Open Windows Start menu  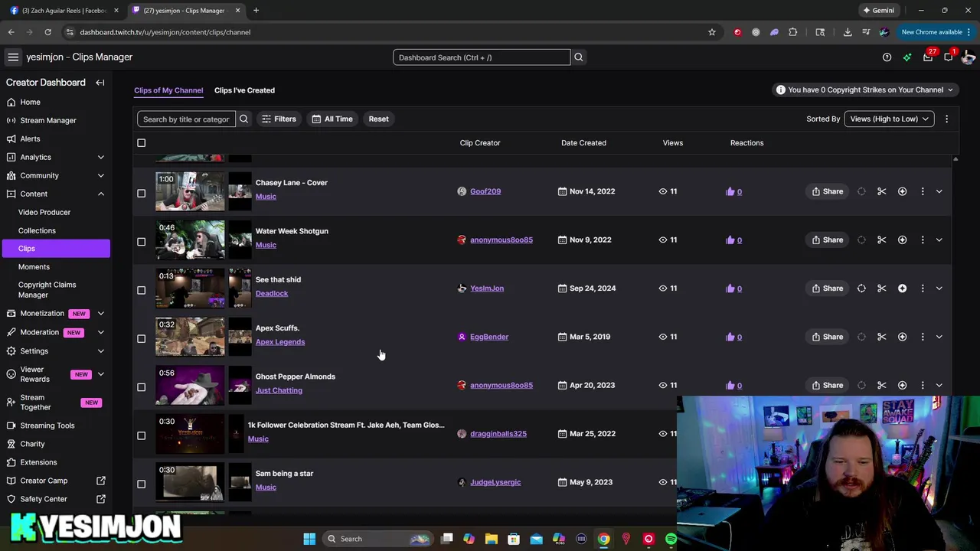coord(309,539)
